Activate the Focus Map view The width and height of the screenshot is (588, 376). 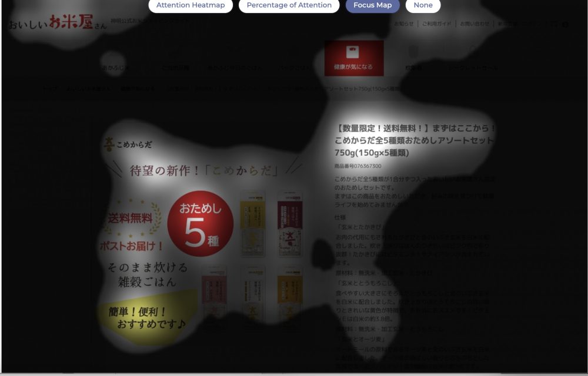[372, 5]
